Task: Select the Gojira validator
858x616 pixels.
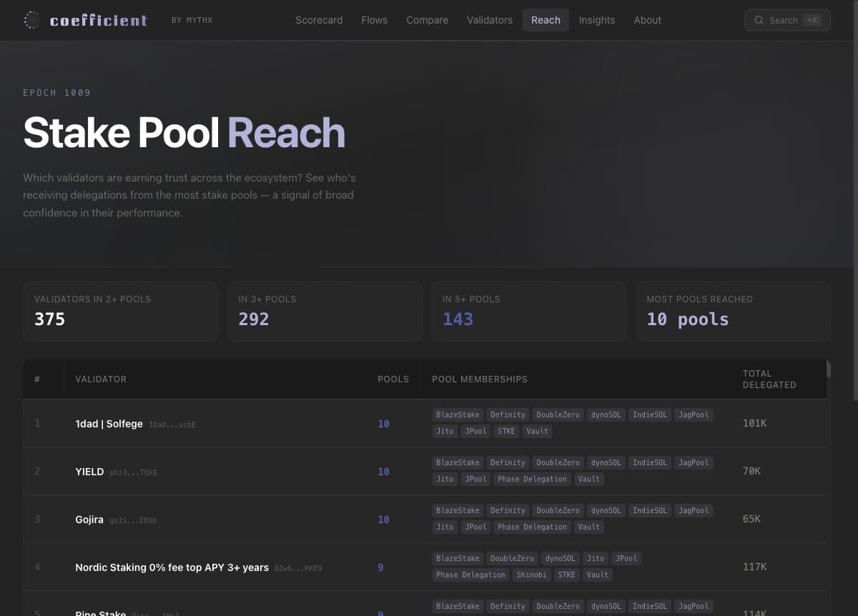Action: pyautogui.click(x=89, y=520)
